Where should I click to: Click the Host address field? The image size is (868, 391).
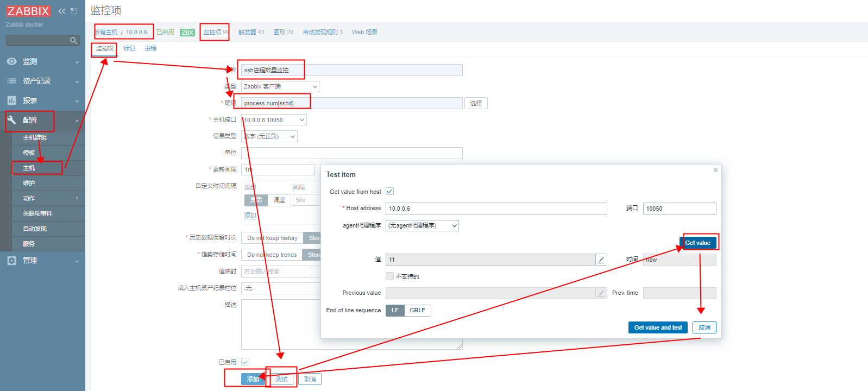coord(496,209)
